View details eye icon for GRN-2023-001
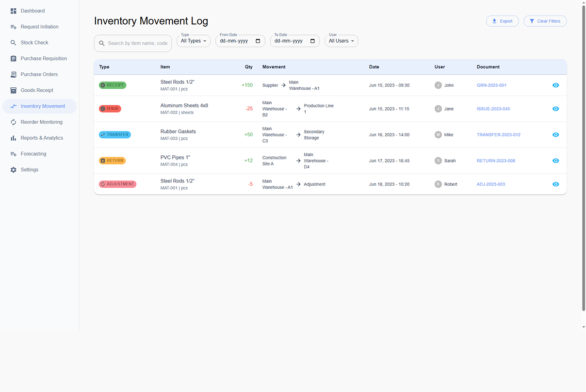The height and width of the screenshot is (392, 586). click(556, 85)
